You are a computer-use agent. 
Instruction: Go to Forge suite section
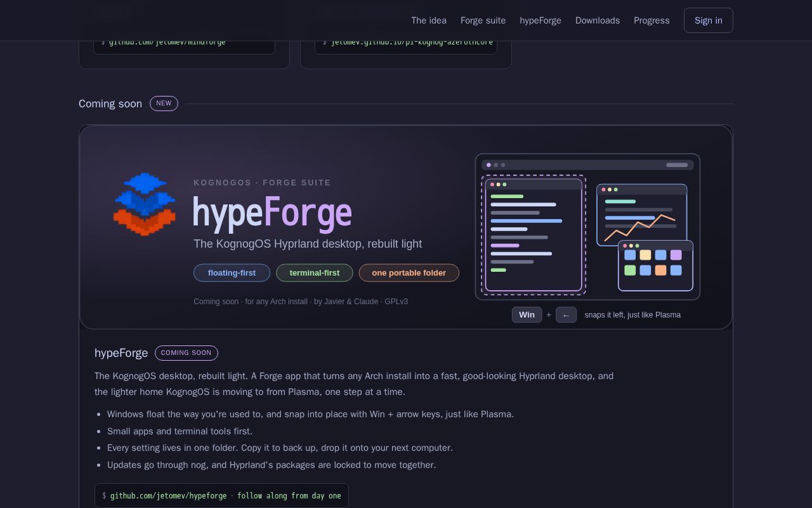click(x=483, y=20)
